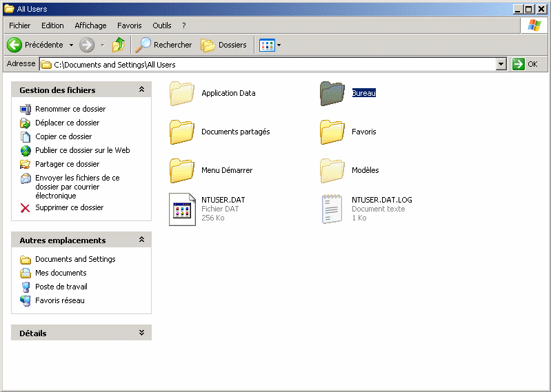Expand the Détails panel
This screenshot has height=392, width=551.
coord(141,333)
